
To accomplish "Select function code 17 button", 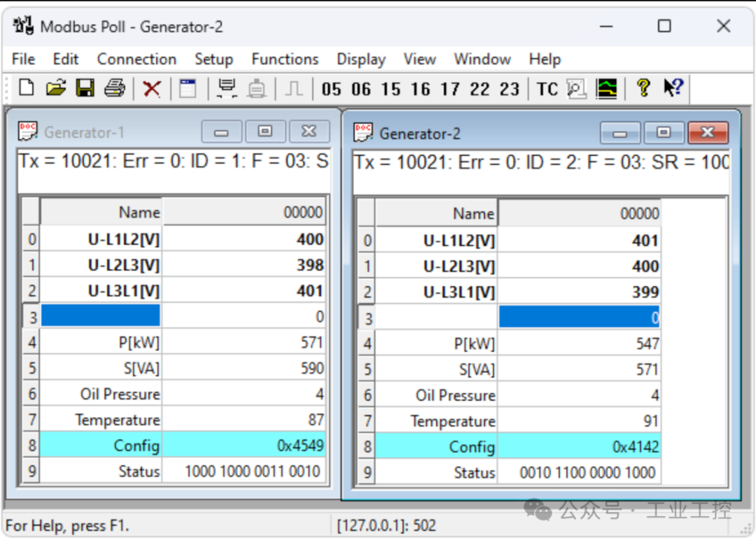I will (450, 89).
